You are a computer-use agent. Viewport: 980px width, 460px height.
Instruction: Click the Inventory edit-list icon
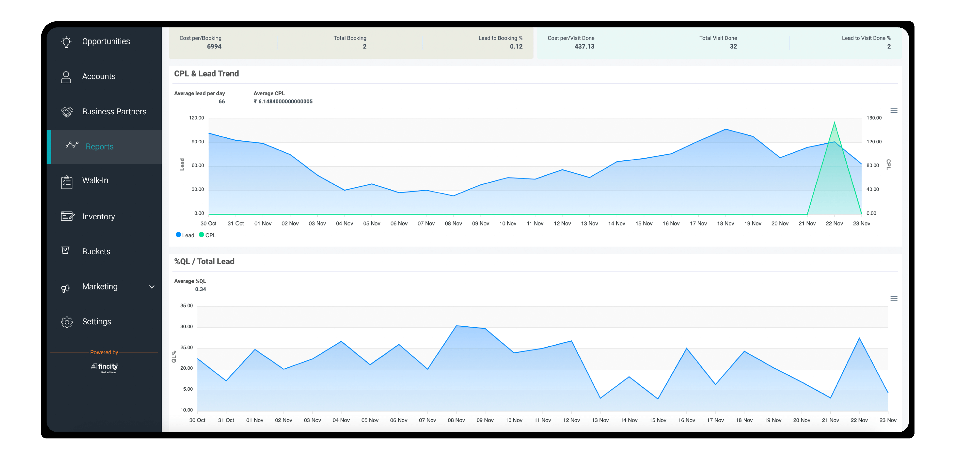pyautogui.click(x=68, y=216)
